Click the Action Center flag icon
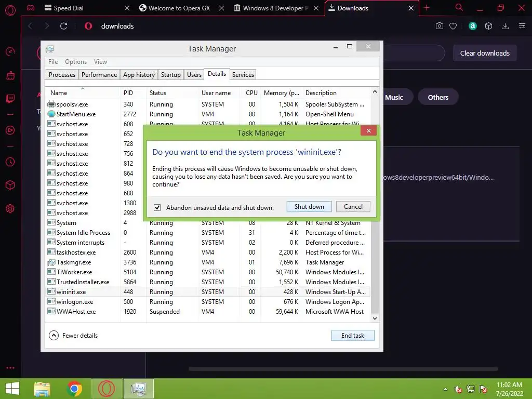Image resolution: width=532 pixels, height=399 pixels. pyautogui.click(x=483, y=389)
